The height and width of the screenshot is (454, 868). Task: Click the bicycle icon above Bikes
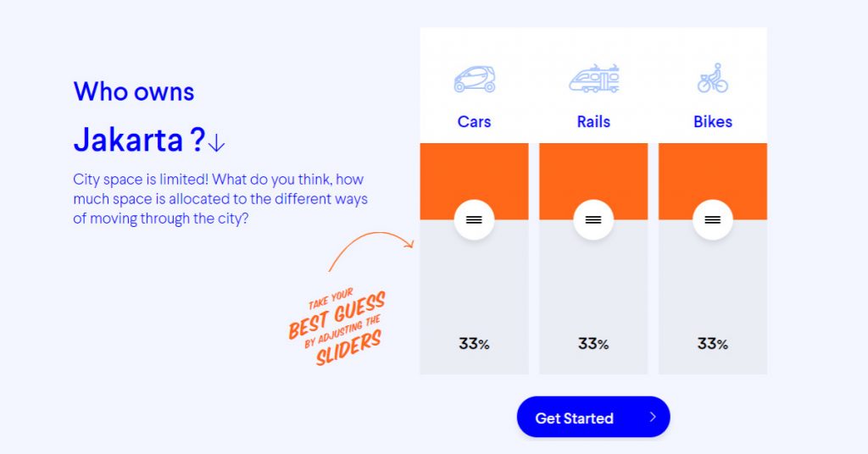click(712, 78)
